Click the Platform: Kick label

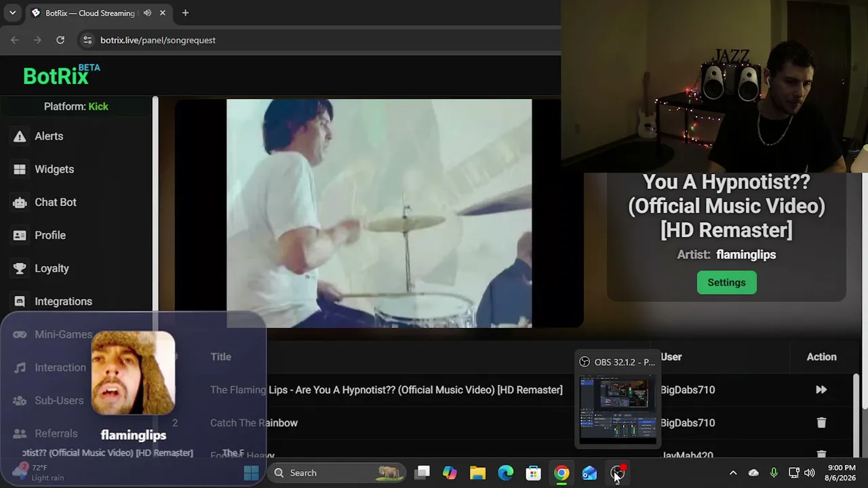pos(76,106)
